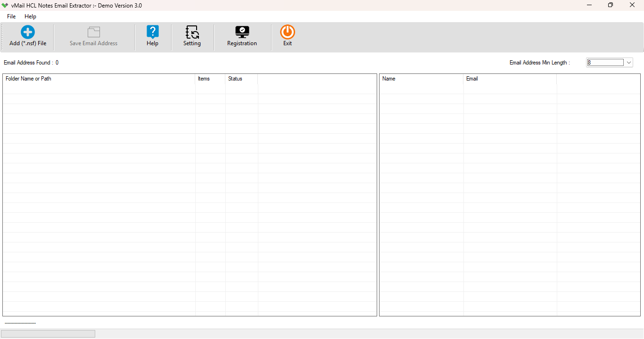Click the Name column header
Viewport: 644px width, 339px height.
click(421, 79)
